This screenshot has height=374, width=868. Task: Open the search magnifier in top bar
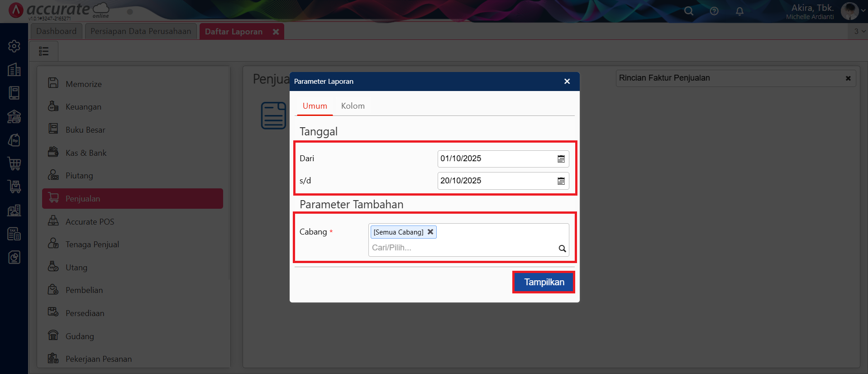[x=688, y=11]
